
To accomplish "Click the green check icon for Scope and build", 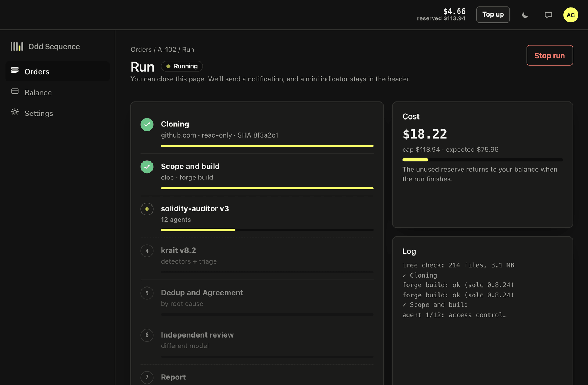I will (147, 167).
